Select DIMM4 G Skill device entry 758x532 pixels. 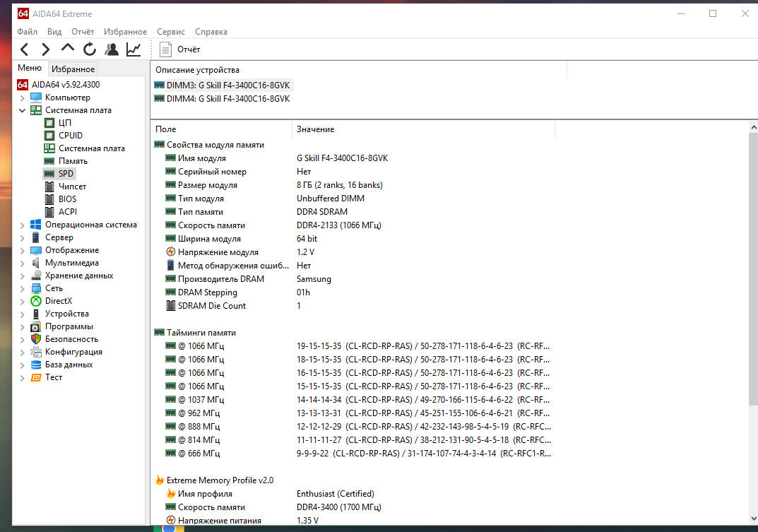point(227,99)
